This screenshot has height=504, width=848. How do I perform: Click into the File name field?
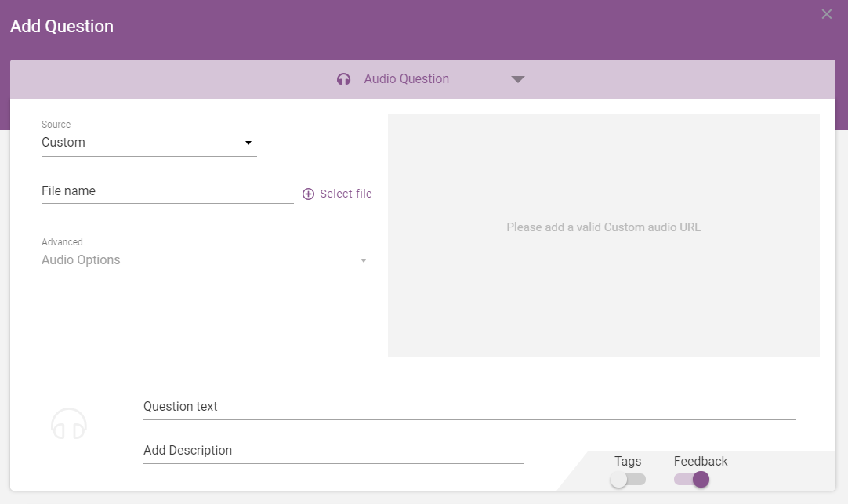tap(167, 191)
